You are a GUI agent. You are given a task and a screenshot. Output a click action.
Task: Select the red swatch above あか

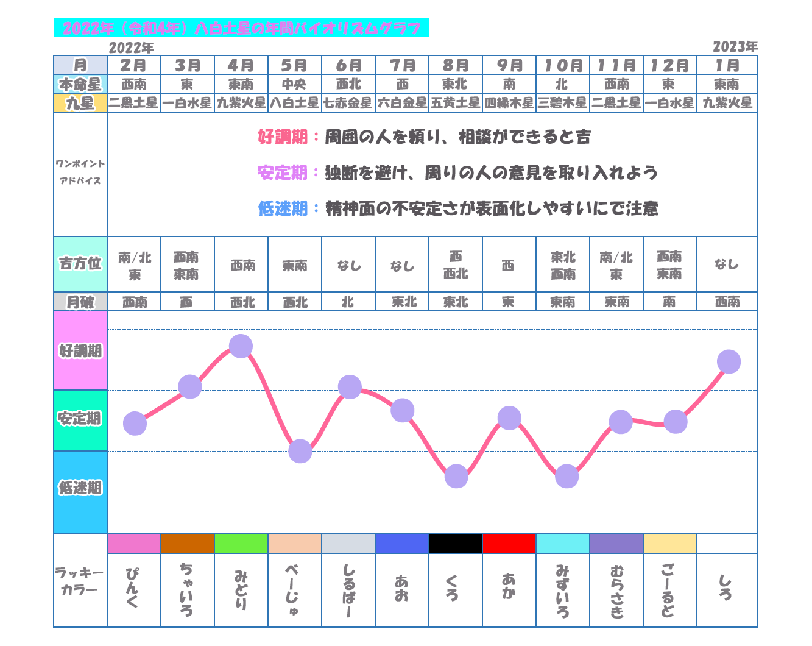pos(509,543)
